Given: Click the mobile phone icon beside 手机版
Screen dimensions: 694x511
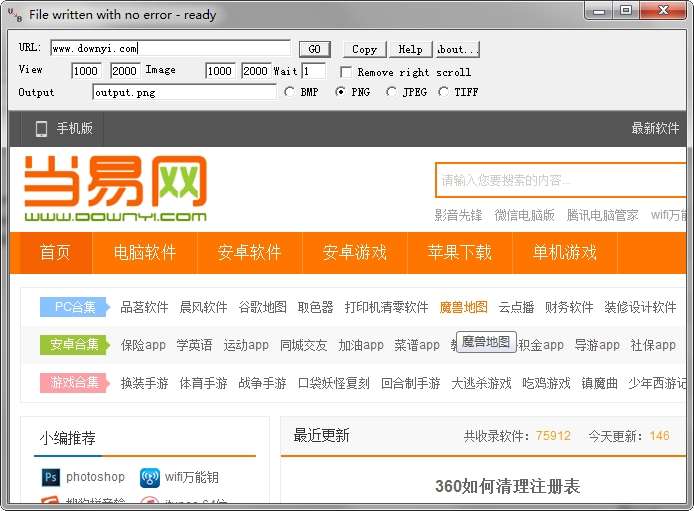Looking at the screenshot, I should pos(41,129).
